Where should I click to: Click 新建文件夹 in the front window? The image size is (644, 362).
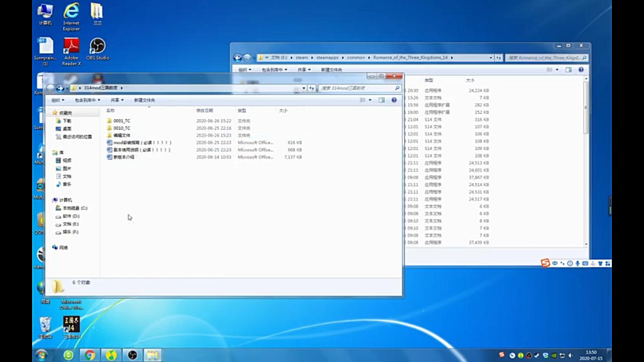(x=144, y=100)
